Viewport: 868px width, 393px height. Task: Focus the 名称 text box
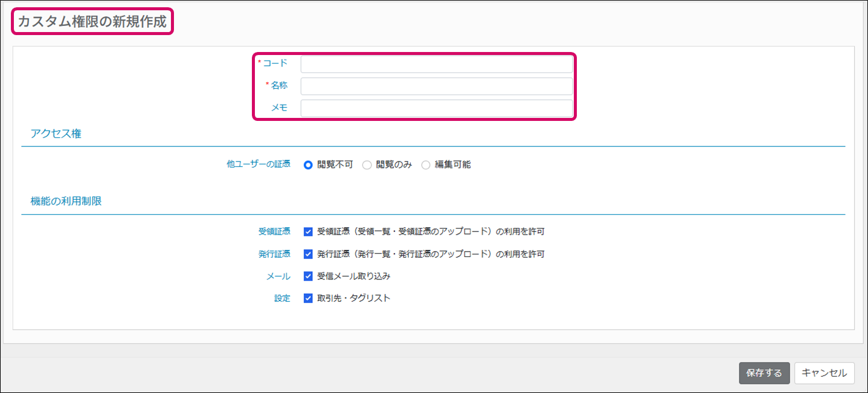[436, 86]
